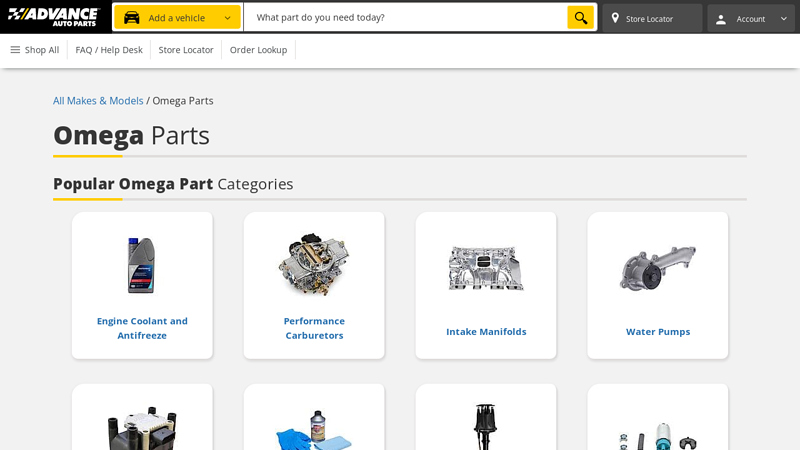Expand the Add a vehicle dropdown arrow
Image resolution: width=800 pixels, height=450 pixels.
coord(228,18)
